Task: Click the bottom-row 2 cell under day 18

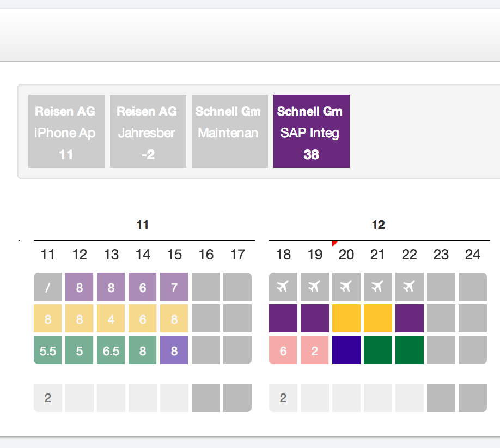Action: pos(283,397)
